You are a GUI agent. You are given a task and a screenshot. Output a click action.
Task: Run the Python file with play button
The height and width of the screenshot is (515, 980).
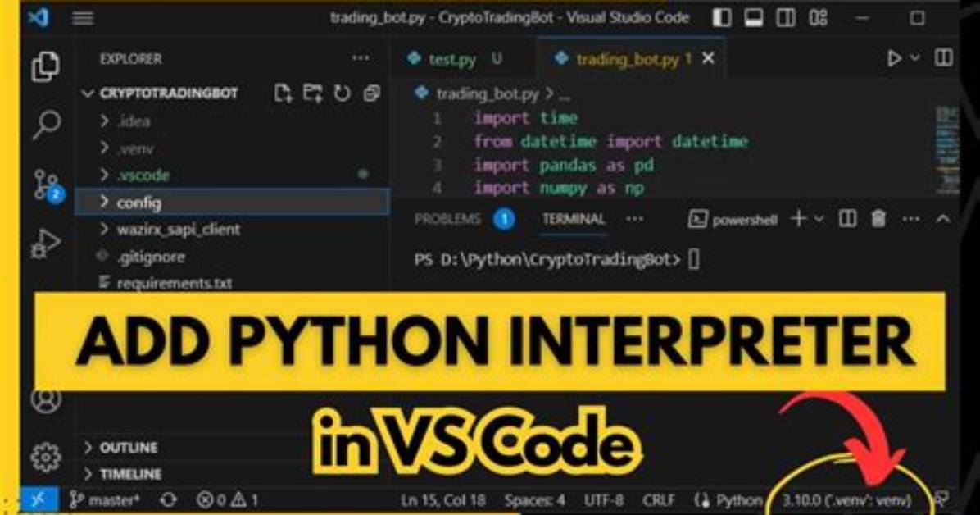895,58
